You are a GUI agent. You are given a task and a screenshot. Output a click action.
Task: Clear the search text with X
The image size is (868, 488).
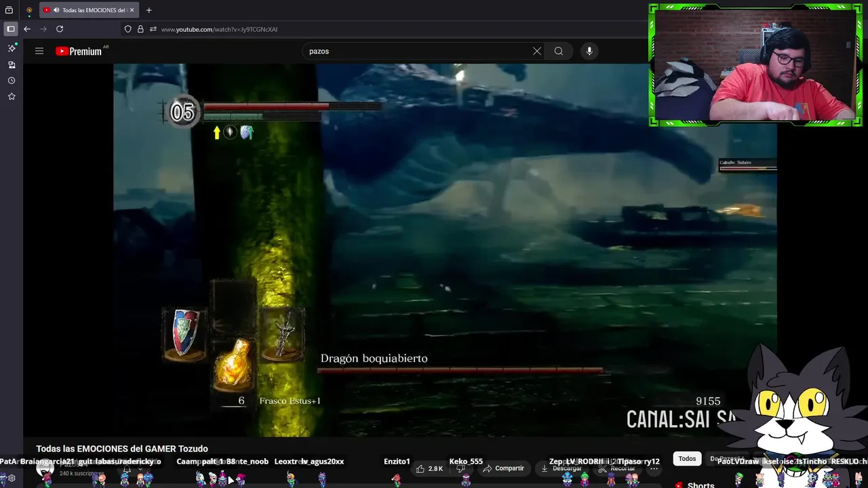click(x=537, y=51)
